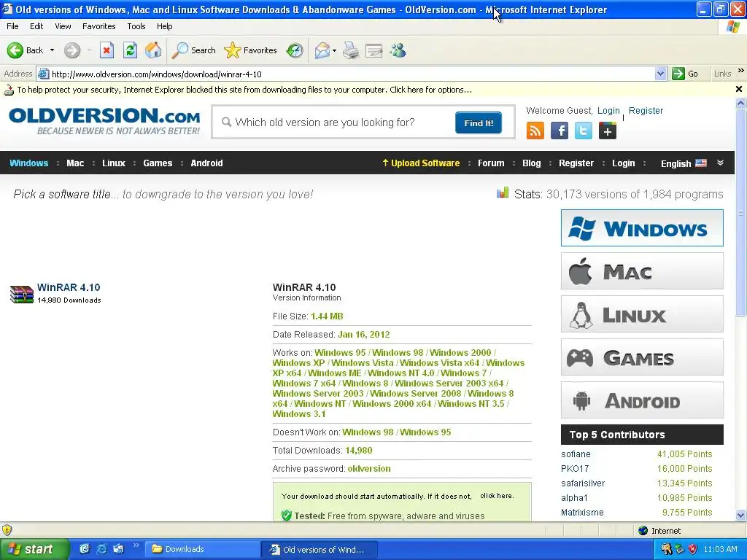Click the green Back arrow button

coord(15,50)
